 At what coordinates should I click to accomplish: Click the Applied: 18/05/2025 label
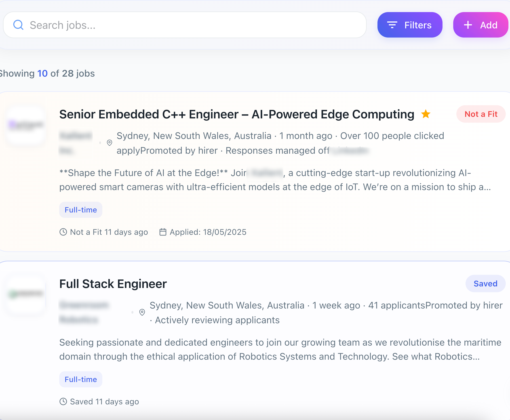(208, 232)
